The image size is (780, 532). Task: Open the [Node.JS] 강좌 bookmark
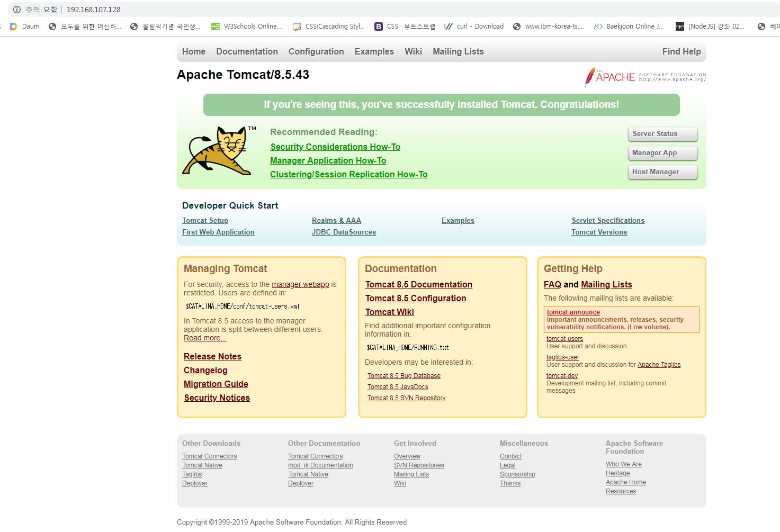point(710,26)
